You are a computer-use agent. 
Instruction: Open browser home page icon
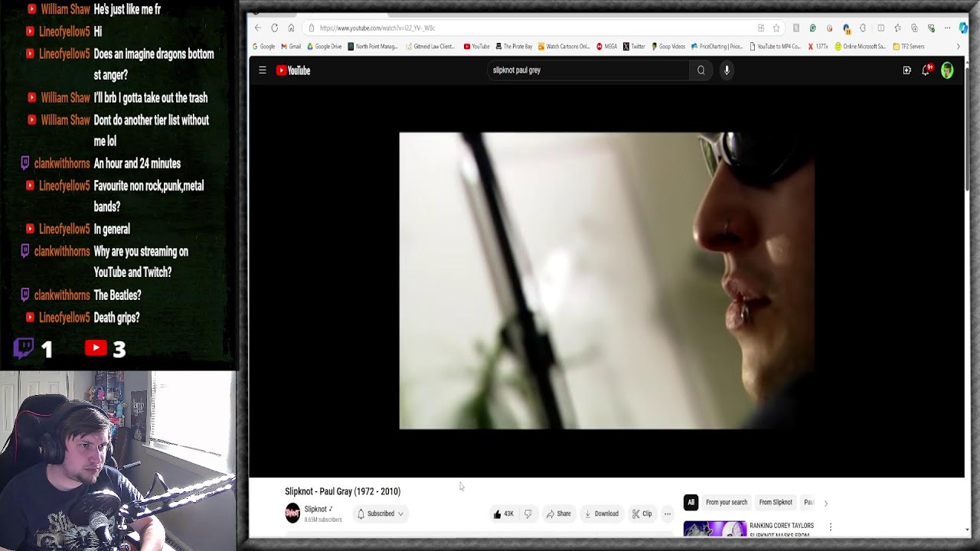coord(291,28)
